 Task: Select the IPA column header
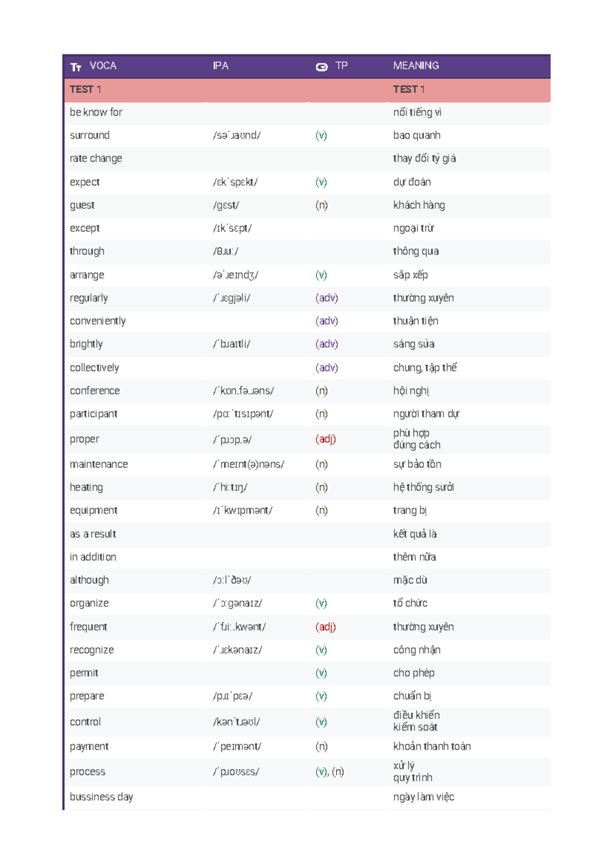(221, 66)
